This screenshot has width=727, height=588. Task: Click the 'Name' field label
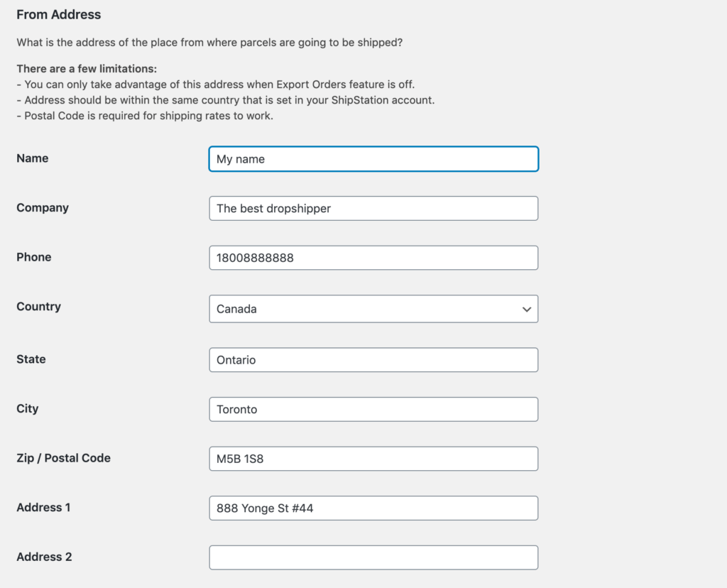[33, 158]
